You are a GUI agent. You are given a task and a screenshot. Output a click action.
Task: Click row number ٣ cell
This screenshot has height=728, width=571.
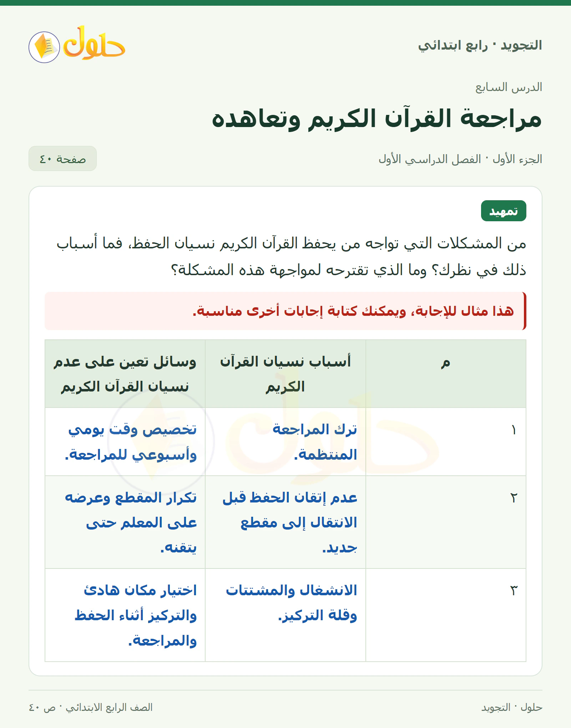(446, 615)
